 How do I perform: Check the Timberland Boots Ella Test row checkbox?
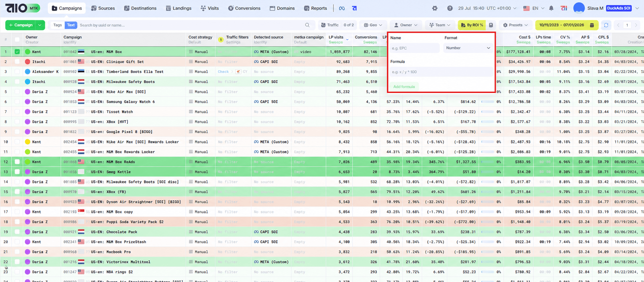click(17, 72)
